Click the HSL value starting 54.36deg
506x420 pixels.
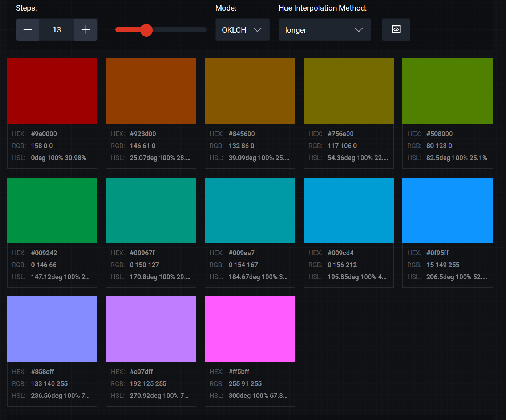pos(358,158)
